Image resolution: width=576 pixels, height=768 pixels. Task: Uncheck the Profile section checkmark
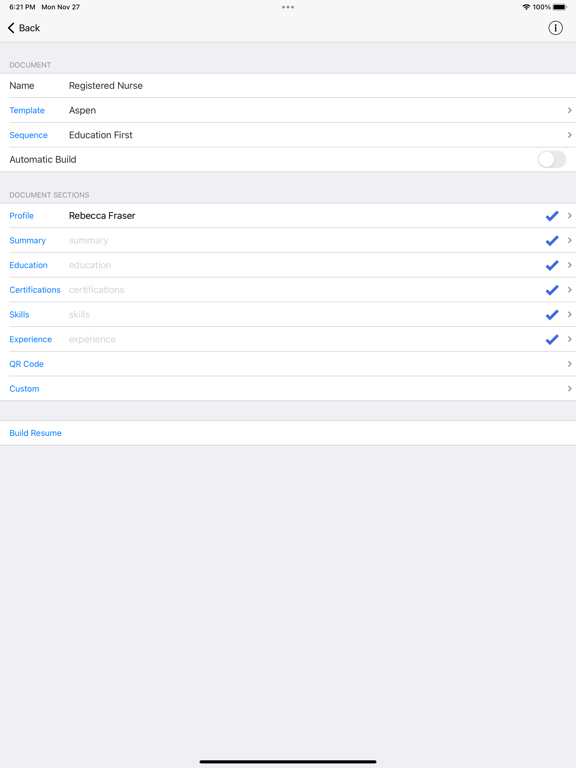(552, 216)
